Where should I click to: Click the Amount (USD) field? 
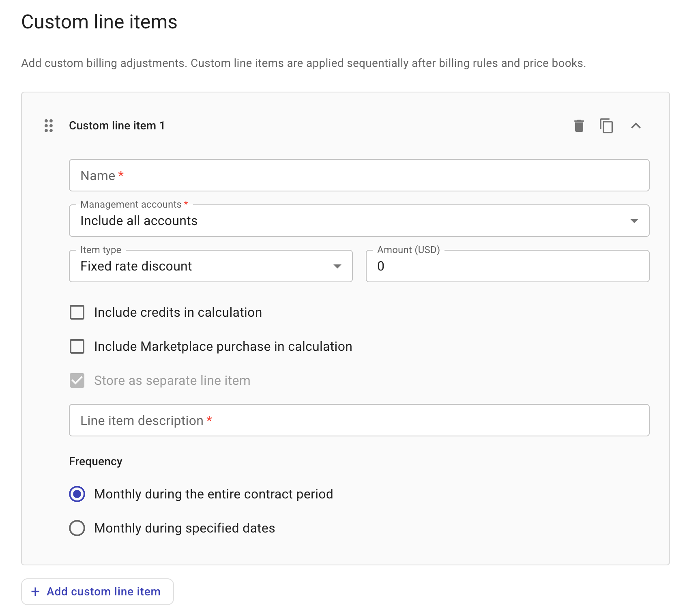(x=507, y=266)
